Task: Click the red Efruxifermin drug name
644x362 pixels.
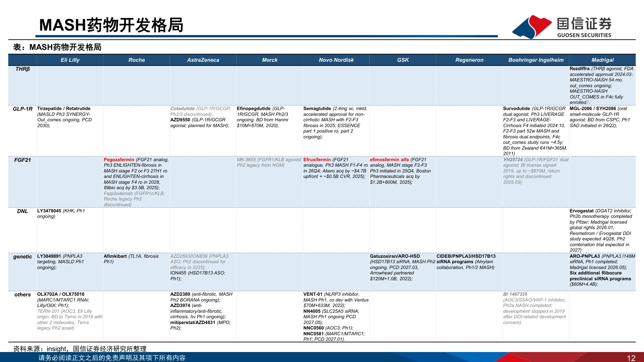Action: (x=317, y=160)
